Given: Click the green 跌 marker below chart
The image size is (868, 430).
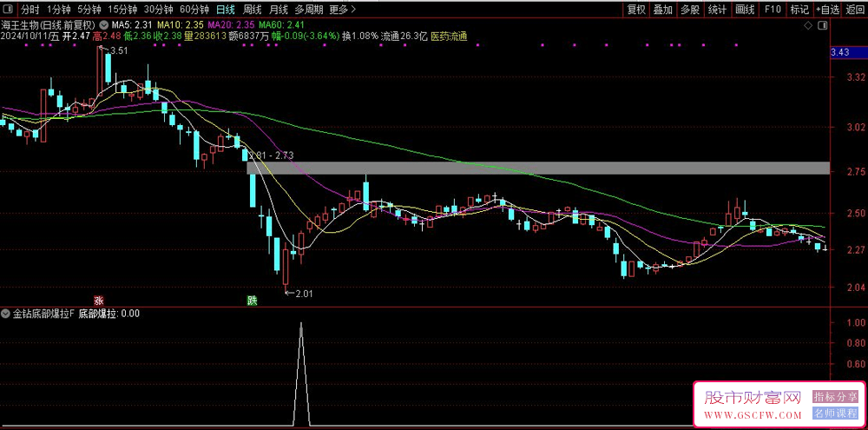Looking at the screenshot, I should click(253, 301).
